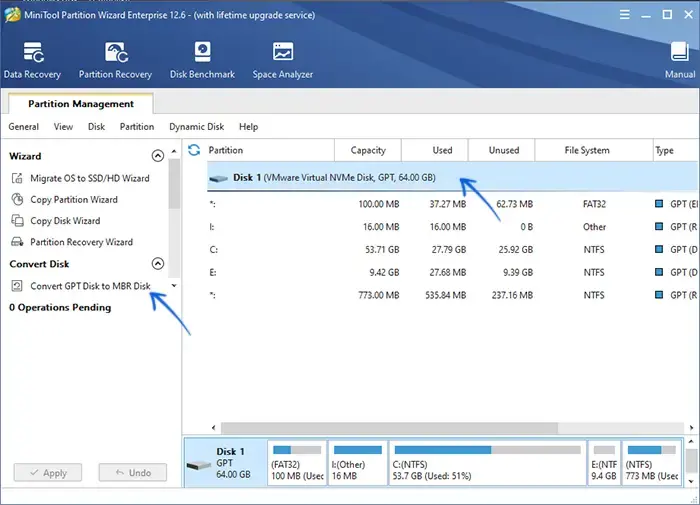Screen dimensions: 700x505
Task: Click the Apply button
Action: pyautogui.click(x=47, y=473)
